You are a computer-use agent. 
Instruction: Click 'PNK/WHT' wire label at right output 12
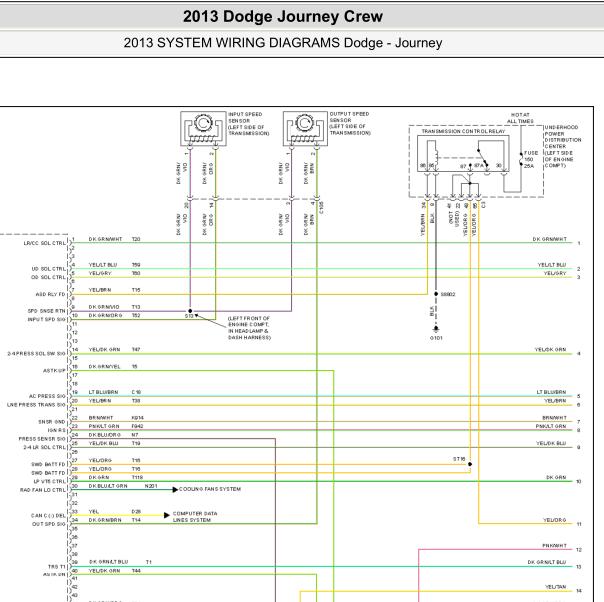554,546
